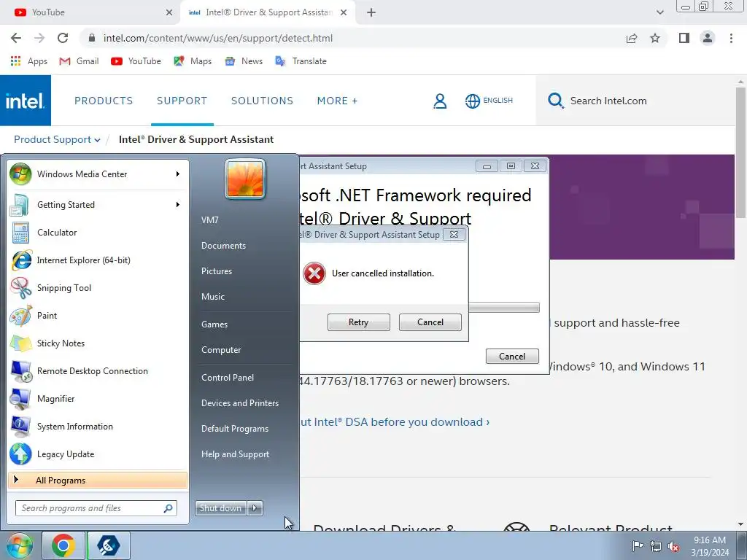Screen dimensions: 747x560
Task: Launch the Snipping Tool
Action: click(98, 287)
